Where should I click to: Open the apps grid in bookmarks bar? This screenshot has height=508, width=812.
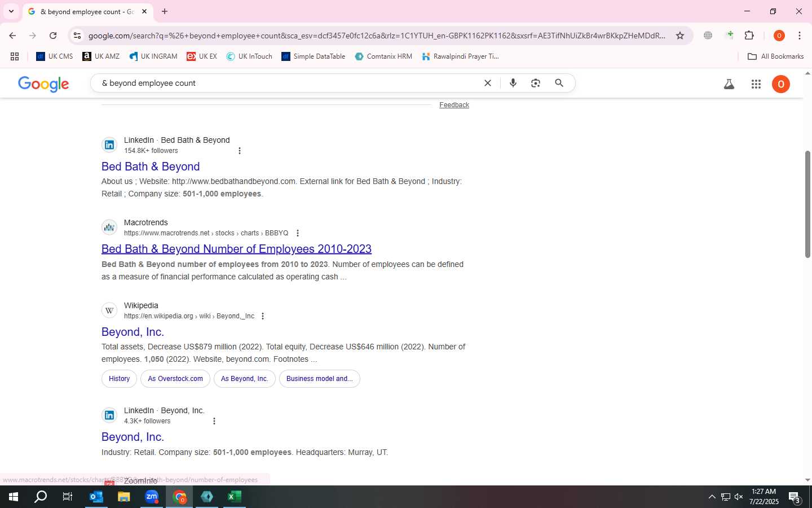pyautogui.click(x=15, y=56)
